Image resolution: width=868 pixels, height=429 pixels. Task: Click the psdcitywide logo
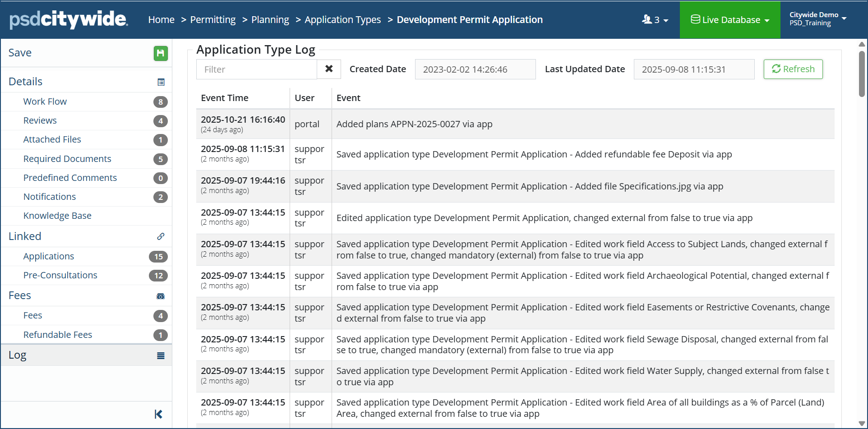click(69, 19)
